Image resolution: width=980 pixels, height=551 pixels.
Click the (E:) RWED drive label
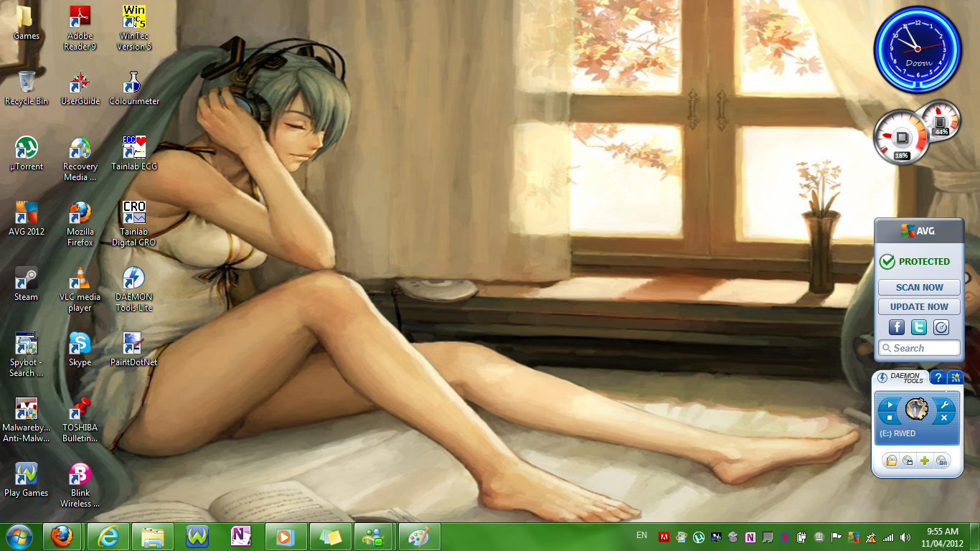[897, 433]
